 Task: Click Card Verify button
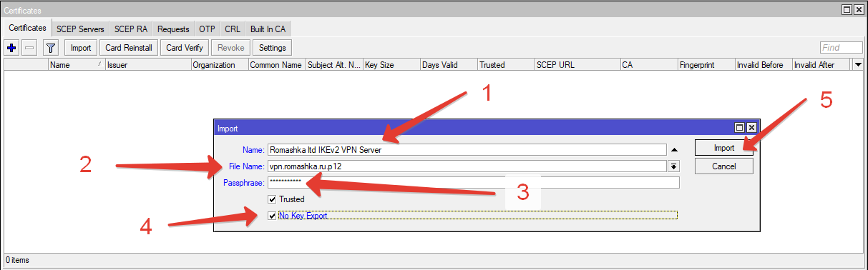coord(184,48)
